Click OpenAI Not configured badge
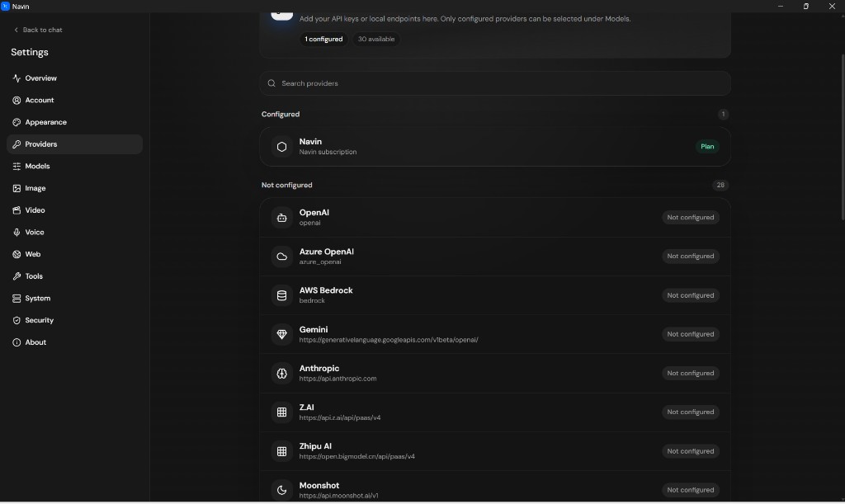This screenshot has height=504, width=845. [x=691, y=218]
